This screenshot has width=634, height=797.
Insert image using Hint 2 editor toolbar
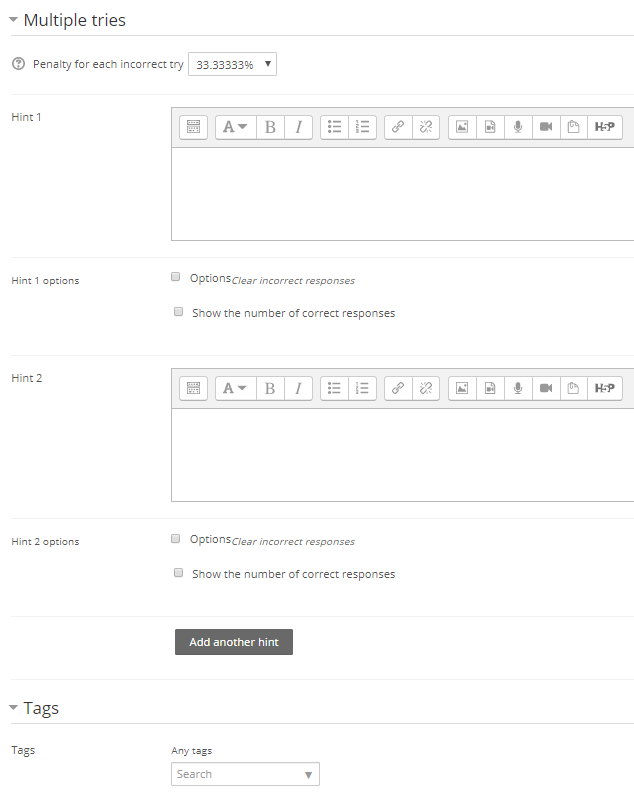tap(462, 388)
